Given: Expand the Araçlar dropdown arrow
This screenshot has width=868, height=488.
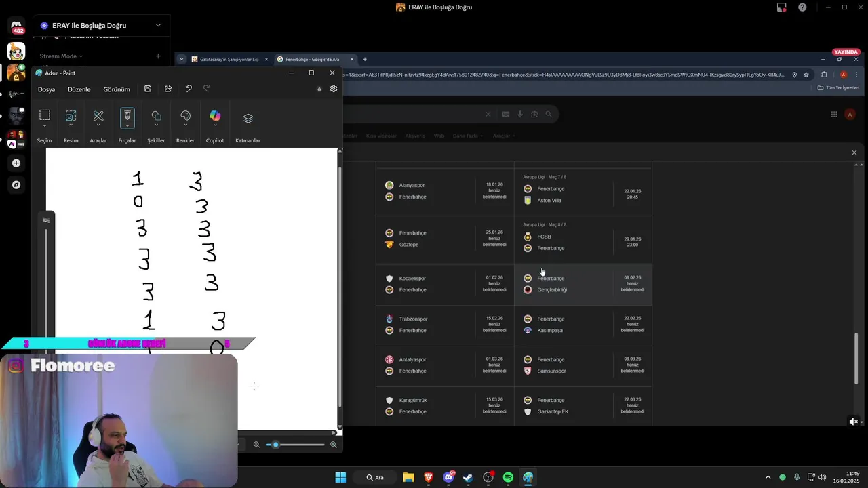Looking at the screenshot, I should click(x=98, y=125).
